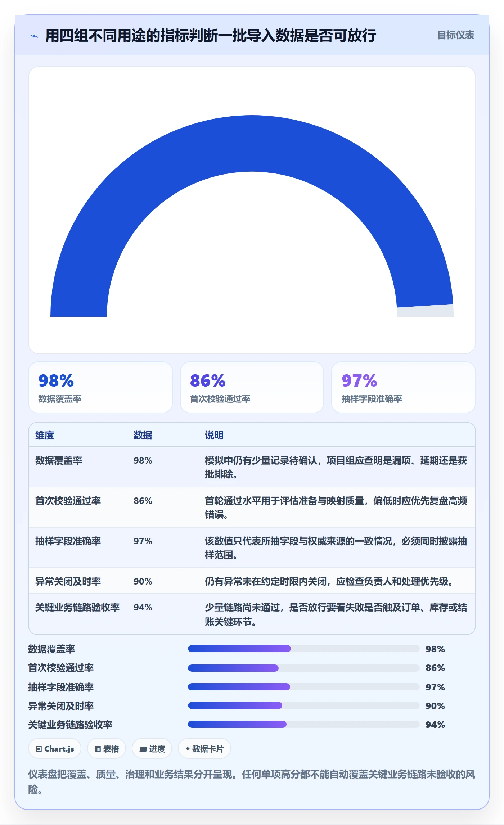Click the 维度 column header
This screenshot has height=825, width=504.
click(x=45, y=435)
